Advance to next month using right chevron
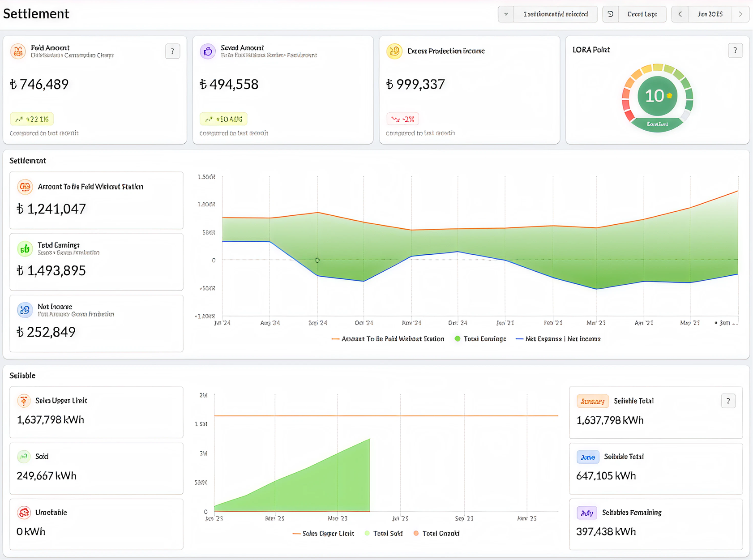Screen dimensions: 753x560 click(740, 14)
